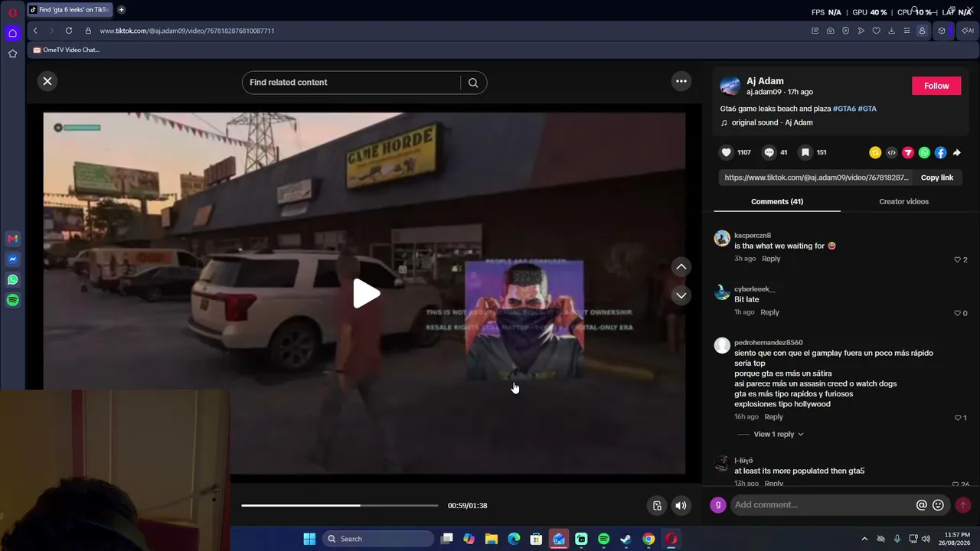Go to the previous video with up arrow
Screen dimensions: 980x551
pos(681,266)
